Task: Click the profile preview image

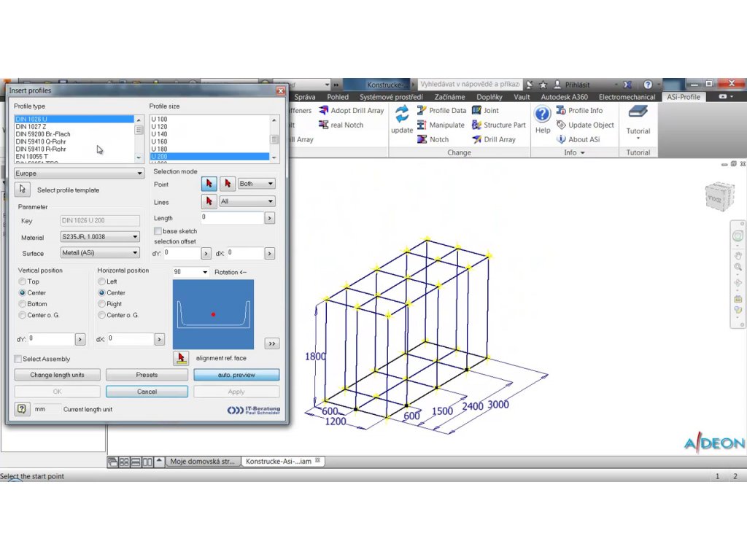Action: (213, 314)
